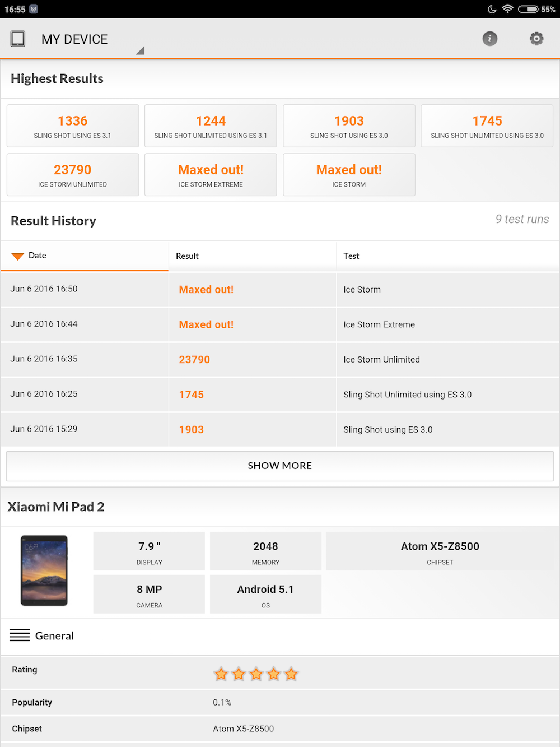The image size is (560, 747).
Task: Open settings gear icon
Action: [536, 39]
